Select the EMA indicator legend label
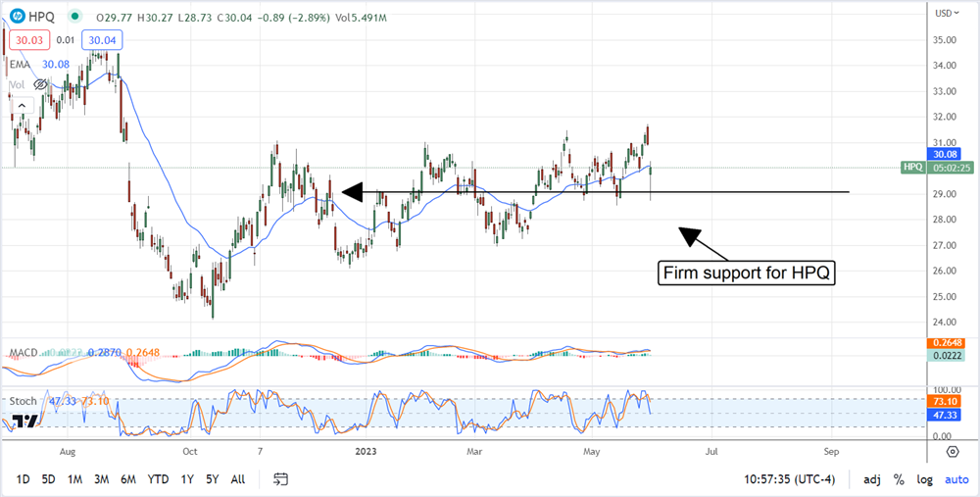 21,64
